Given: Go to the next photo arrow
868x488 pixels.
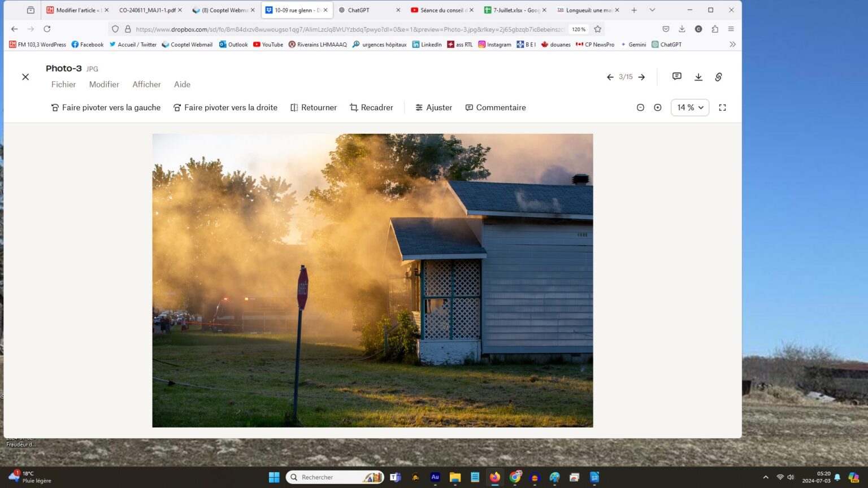Looking at the screenshot, I should tap(641, 77).
